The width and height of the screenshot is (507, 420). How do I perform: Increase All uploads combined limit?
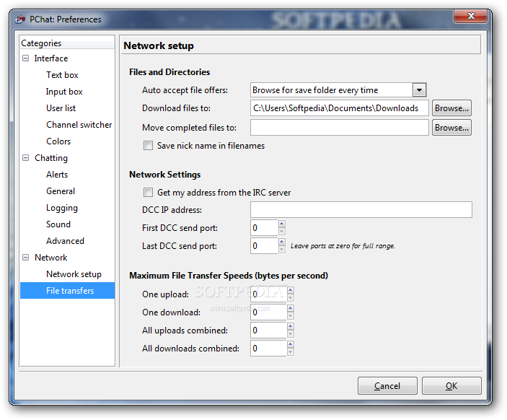pos(291,326)
